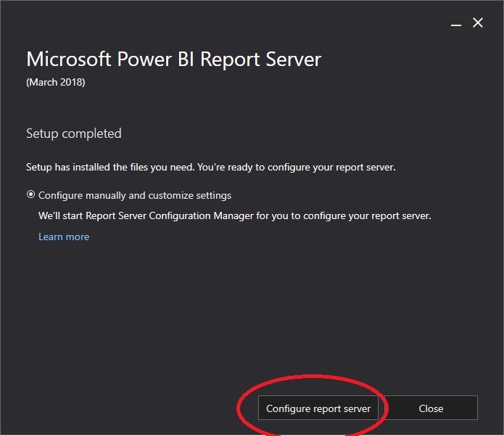Click the Microsoft Power BI Report Server title
The height and width of the screenshot is (436, 504).
click(173, 59)
